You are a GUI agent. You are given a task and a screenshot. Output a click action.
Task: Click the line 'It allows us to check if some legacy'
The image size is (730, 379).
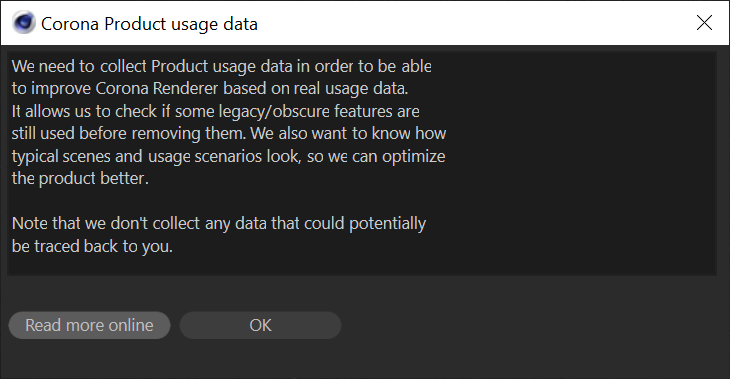coord(216,111)
